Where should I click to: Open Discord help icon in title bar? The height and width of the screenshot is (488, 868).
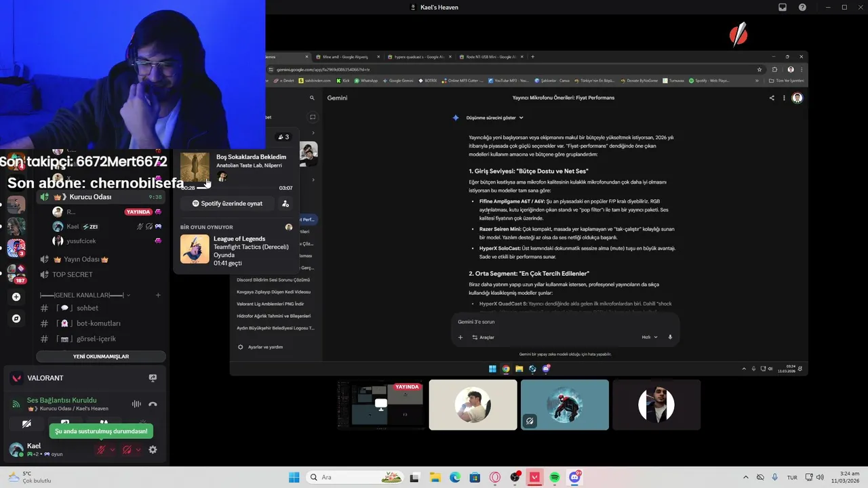click(803, 7)
